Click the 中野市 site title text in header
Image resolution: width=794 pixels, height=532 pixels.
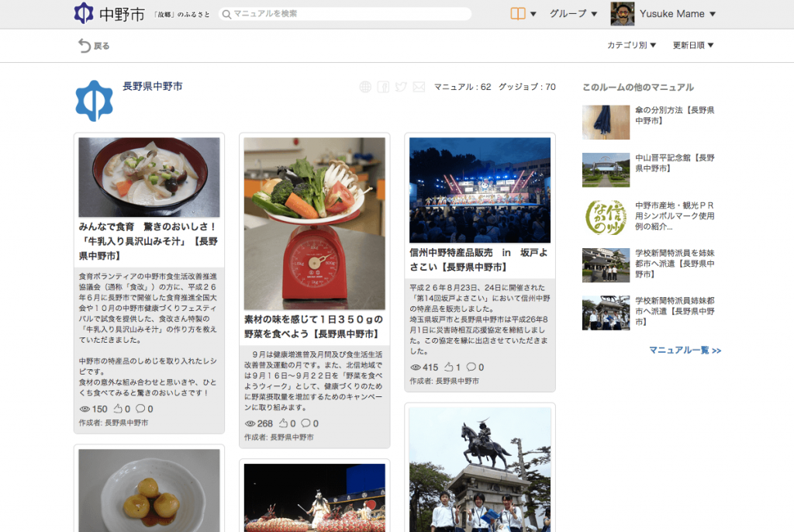coord(122,14)
